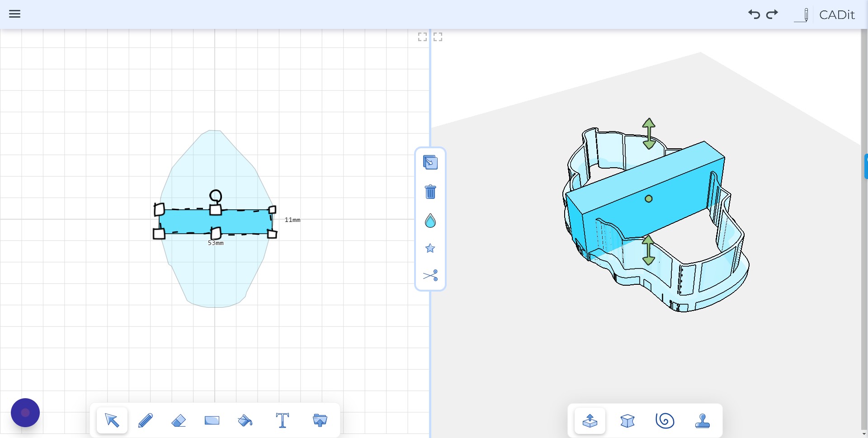Click the bottom-left corner handle of rectangle
The height and width of the screenshot is (438, 868).
click(159, 234)
